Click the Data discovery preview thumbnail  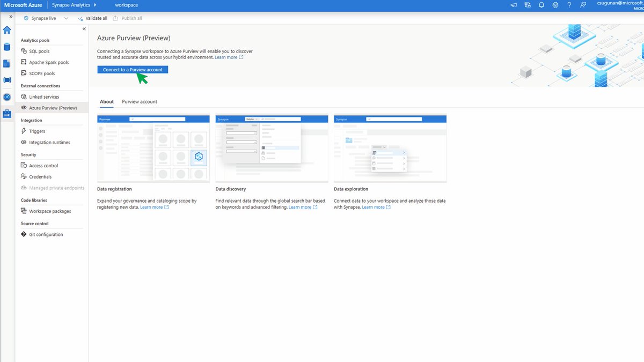pyautogui.click(x=272, y=149)
